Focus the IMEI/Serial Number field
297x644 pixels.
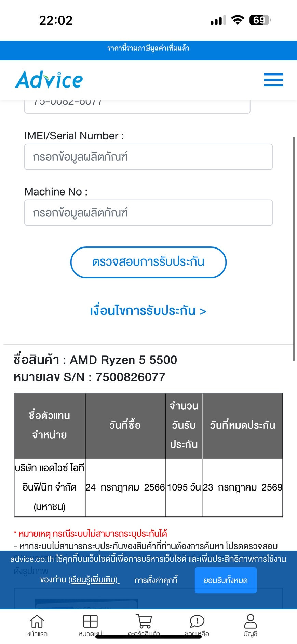point(148,157)
